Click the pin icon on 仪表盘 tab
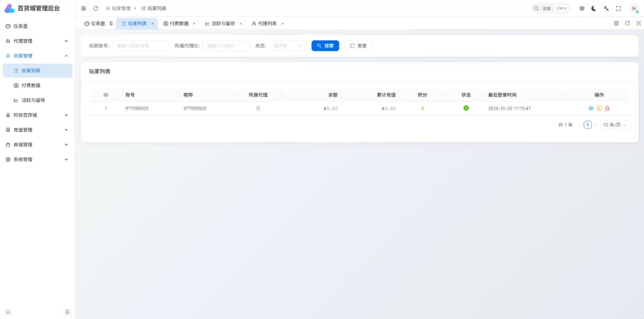The width and height of the screenshot is (644, 319). pos(111,23)
